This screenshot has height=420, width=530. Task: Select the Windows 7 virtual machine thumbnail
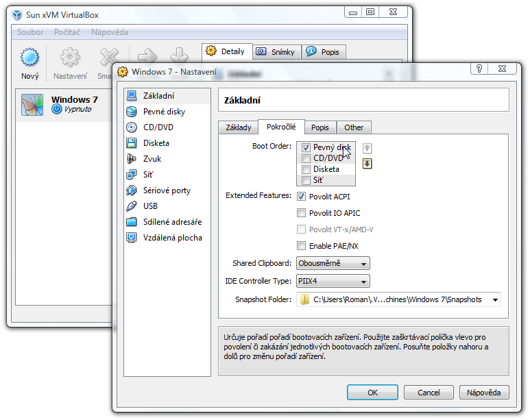32,105
